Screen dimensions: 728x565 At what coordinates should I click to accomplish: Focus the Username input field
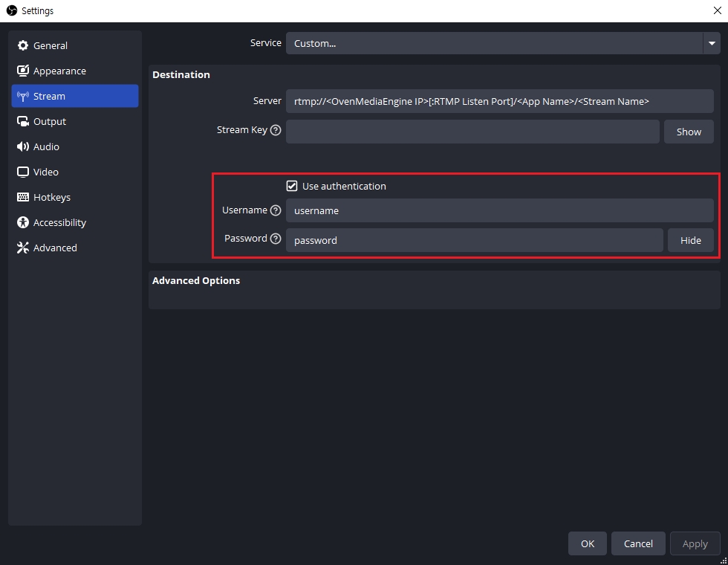coord(498,210)
